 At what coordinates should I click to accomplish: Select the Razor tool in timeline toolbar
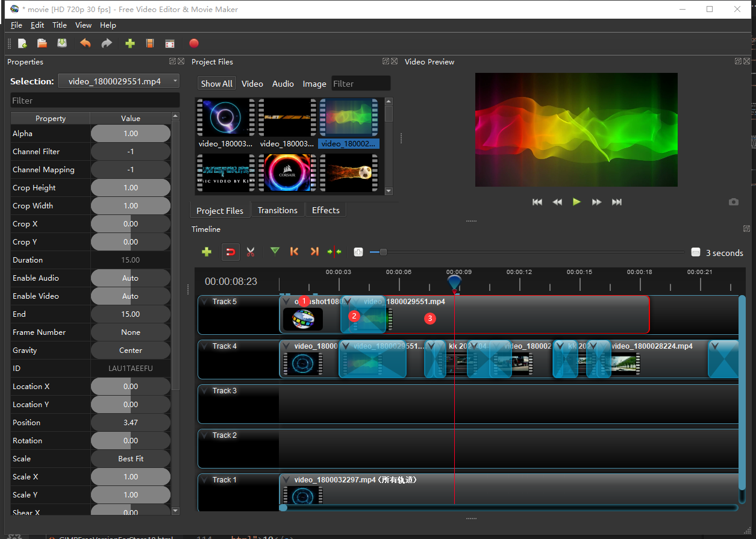click(251, 252)
